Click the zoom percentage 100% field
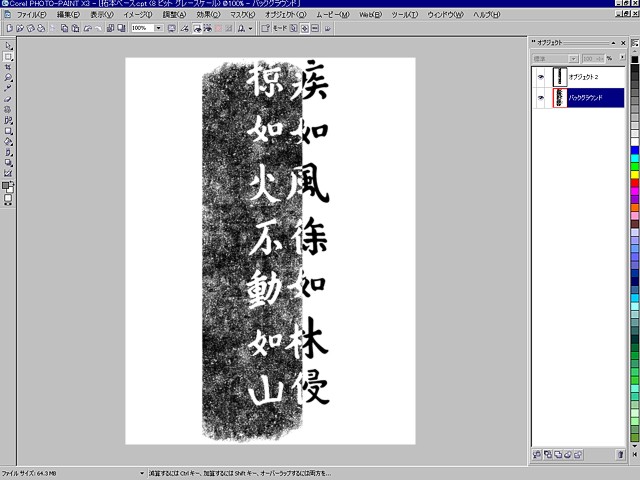Image resolution: width=640 pixels, height=480 pixels. [142, 28]
